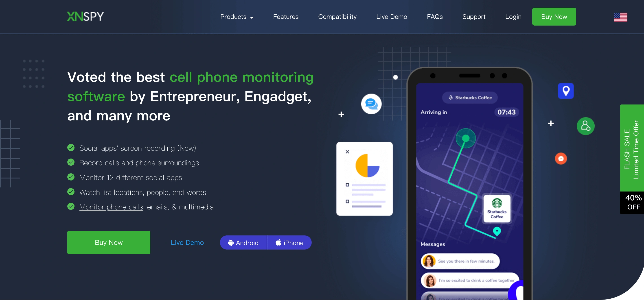
Task: Click the message bubble icon
Action: (x=370, y=103)
